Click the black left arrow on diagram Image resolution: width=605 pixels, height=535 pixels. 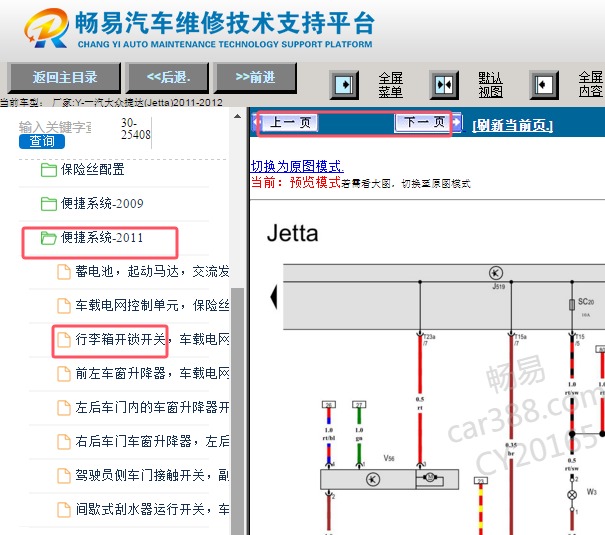pos(274,297)
